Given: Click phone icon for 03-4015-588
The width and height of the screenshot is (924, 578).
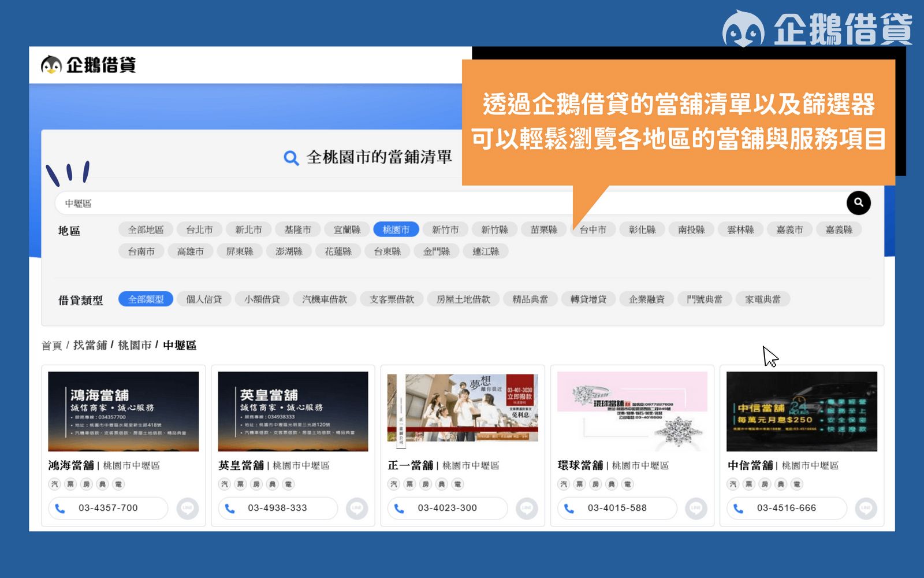Looking at the screenshot, I should [569, 508].
